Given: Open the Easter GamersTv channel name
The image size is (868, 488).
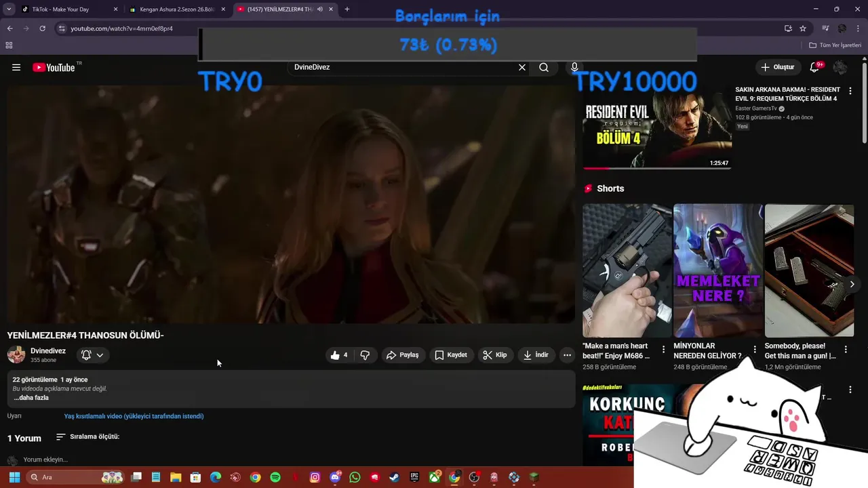Looking at the screenshot, I should tap(756, 108).
